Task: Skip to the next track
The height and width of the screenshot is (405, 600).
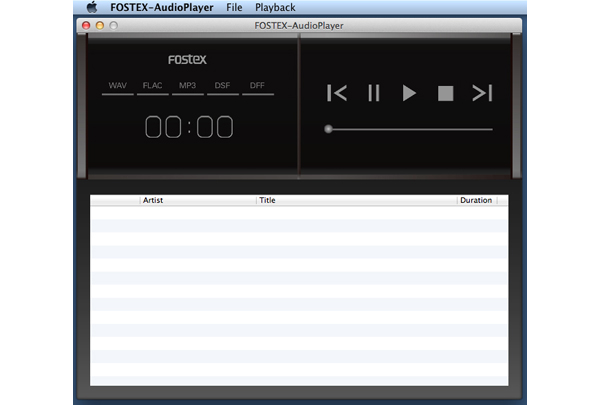Action: 482,93
